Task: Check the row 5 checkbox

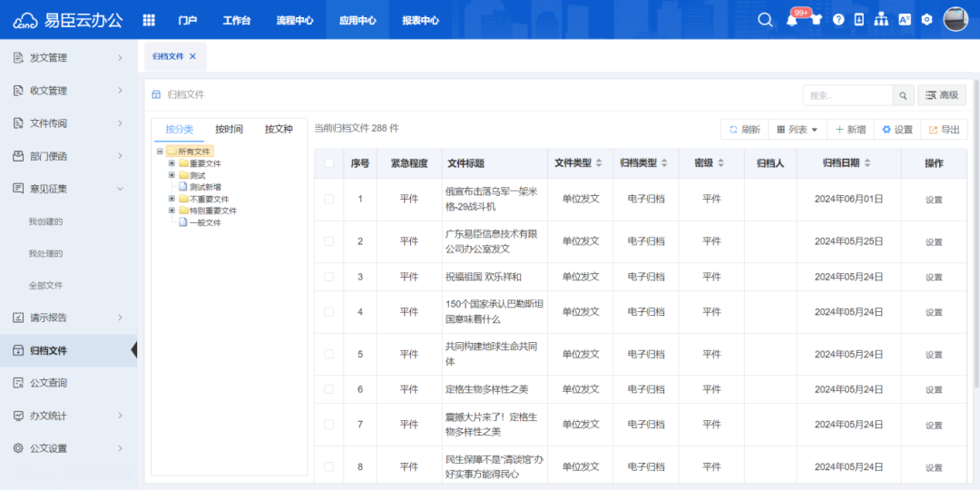Action: pyautogui.click(x=328, y=354)
